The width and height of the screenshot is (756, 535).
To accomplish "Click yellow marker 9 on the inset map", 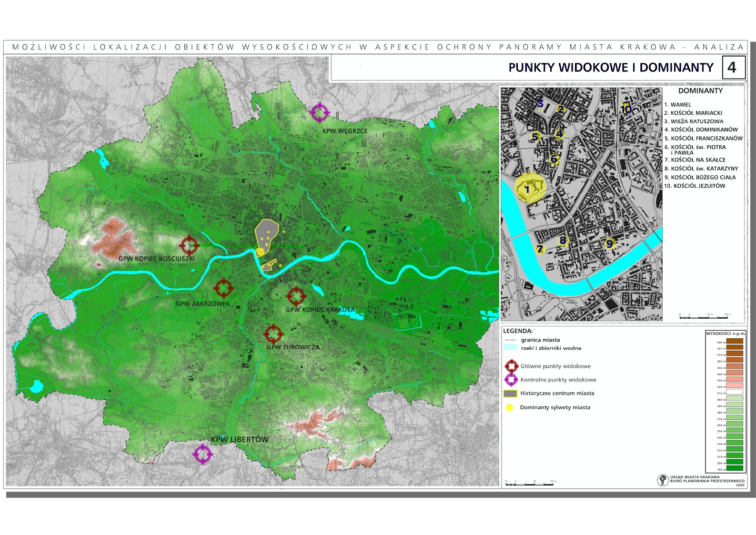I will tap(609, 244).
